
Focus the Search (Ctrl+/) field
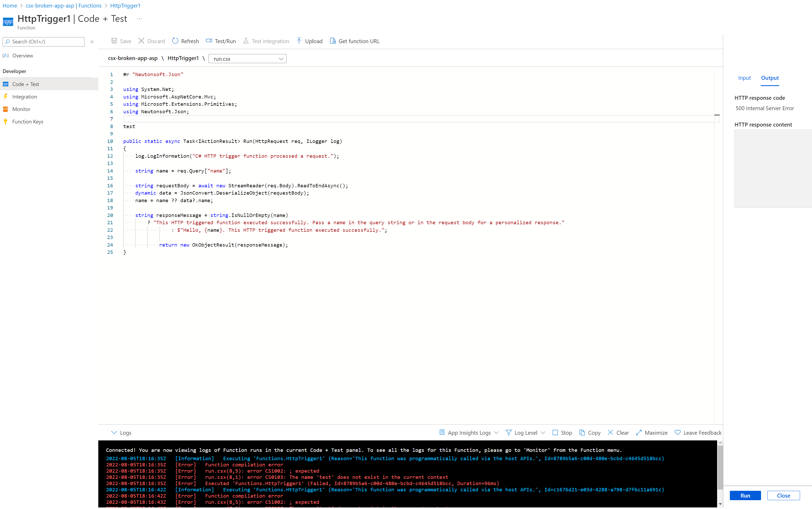tap(44, 42)
